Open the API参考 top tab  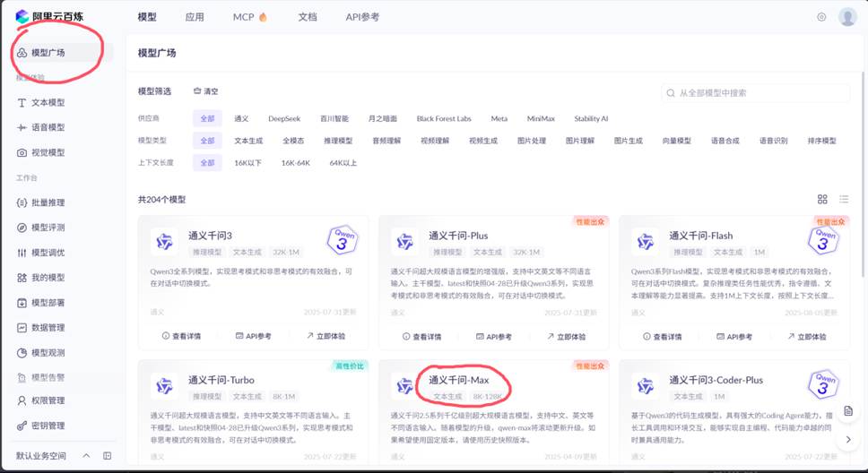click(362, 17)
